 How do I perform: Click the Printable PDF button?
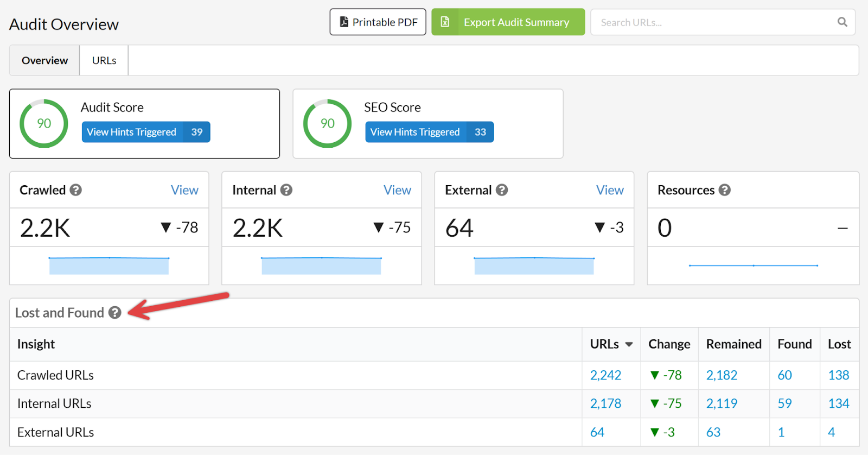(x=378, y=22)
